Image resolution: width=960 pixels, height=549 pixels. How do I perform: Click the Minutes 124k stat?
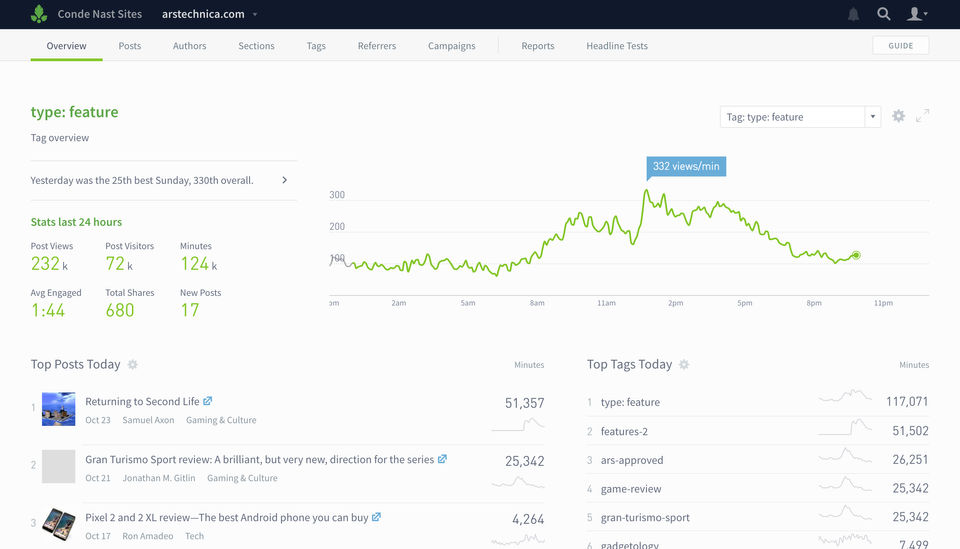pyautogui.click(x=198, y=264)
